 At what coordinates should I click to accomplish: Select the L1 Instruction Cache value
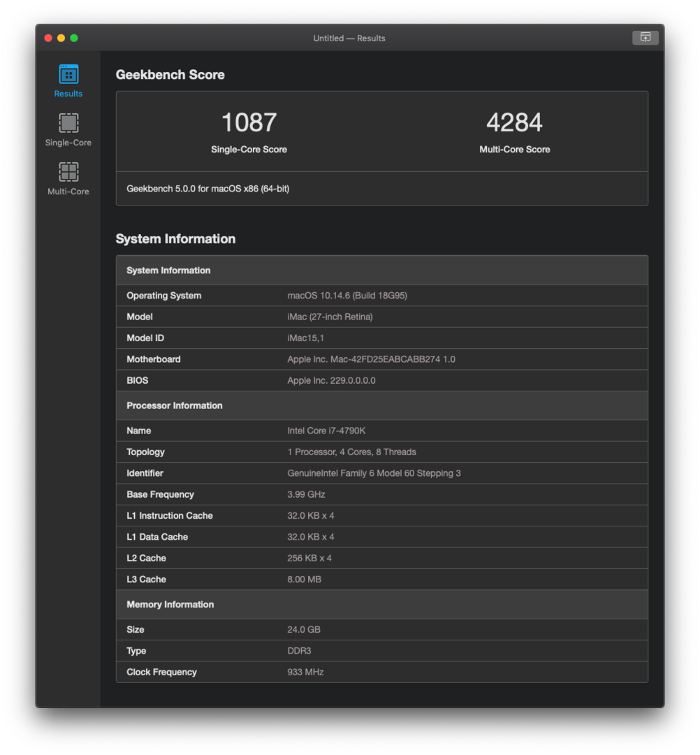click(x=311, y=515)
